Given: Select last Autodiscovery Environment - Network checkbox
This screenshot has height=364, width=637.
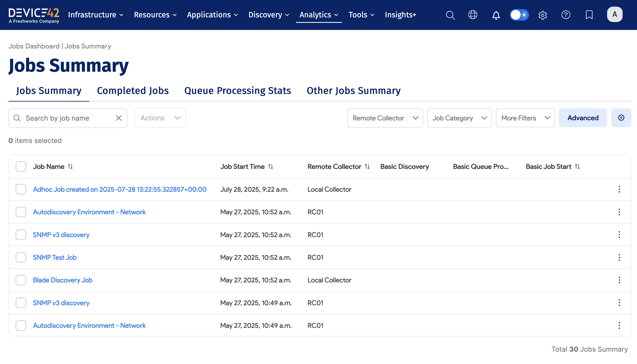Looking at the screenshot, I should [x=21, y=325].
